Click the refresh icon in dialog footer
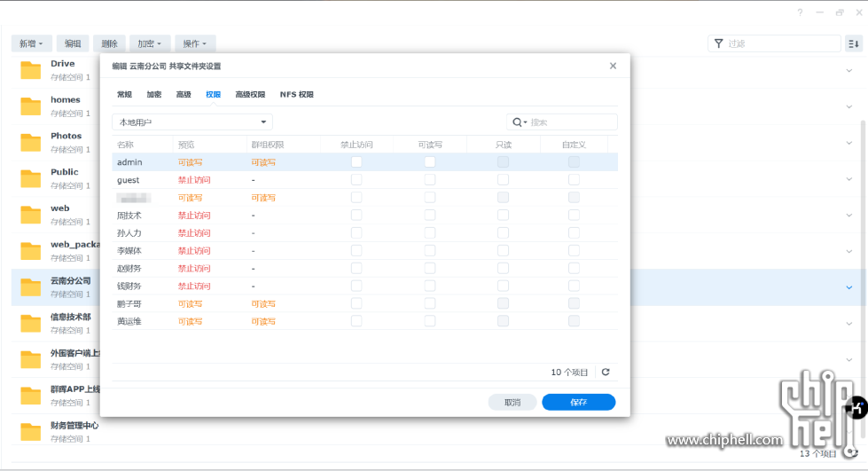The height and width of the screenshot is (471, 868). pyautogui.click(x=606, y=372)
